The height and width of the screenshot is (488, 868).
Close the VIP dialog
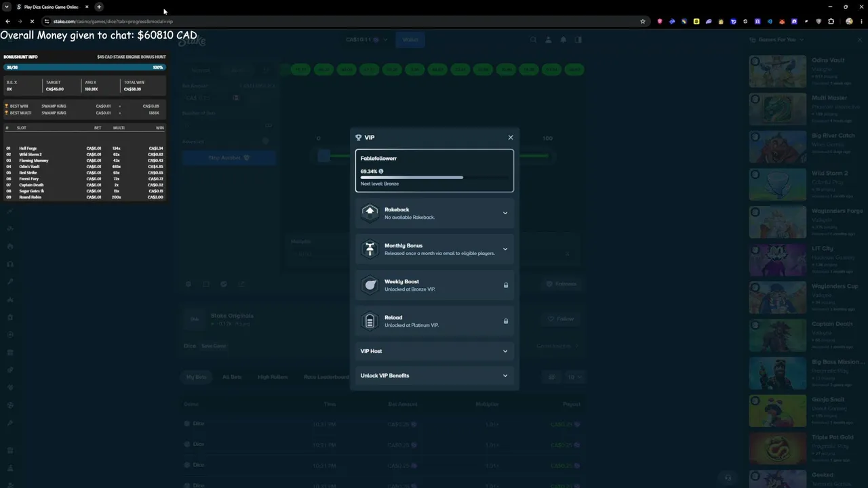coord(511,138)
